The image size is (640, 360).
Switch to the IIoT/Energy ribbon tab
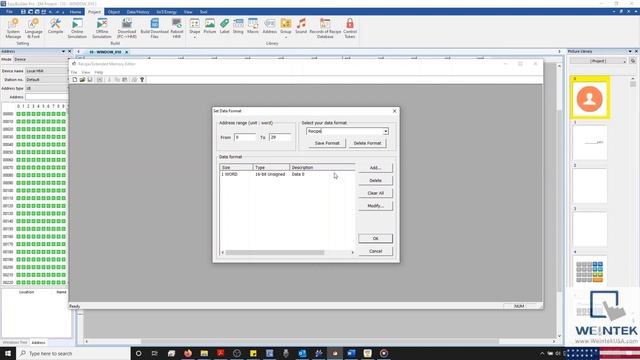[x=166, y=12]
